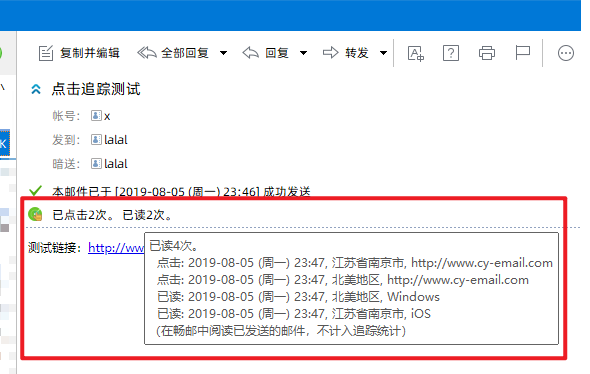Click the flag icon
The width and height of the screenshot is (590, 374).
click(522, 53)
